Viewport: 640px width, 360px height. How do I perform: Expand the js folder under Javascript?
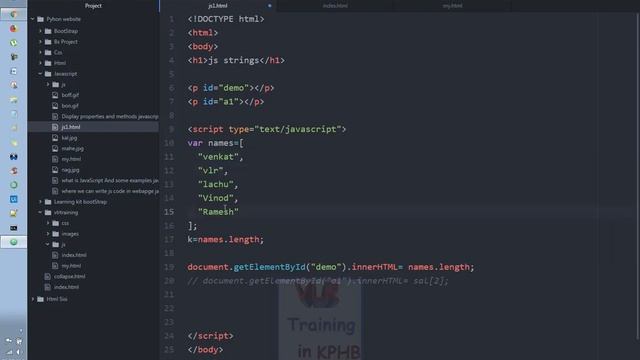point(48,84)
